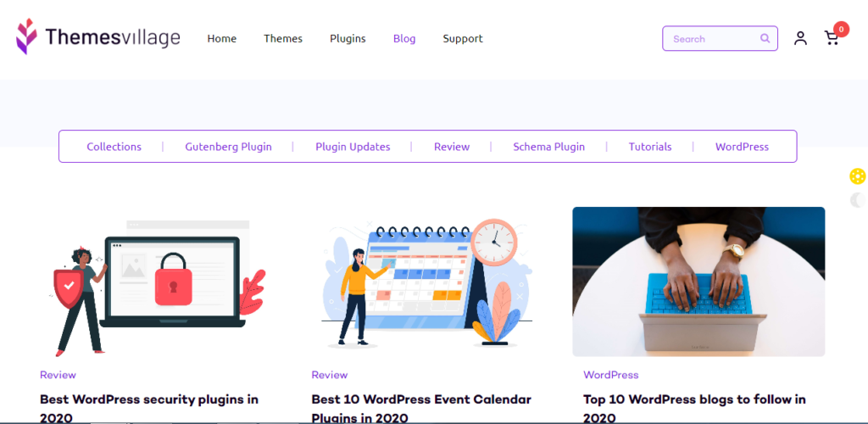Open the Themes menu item
868x424 pixels.
tap(283, 39)
